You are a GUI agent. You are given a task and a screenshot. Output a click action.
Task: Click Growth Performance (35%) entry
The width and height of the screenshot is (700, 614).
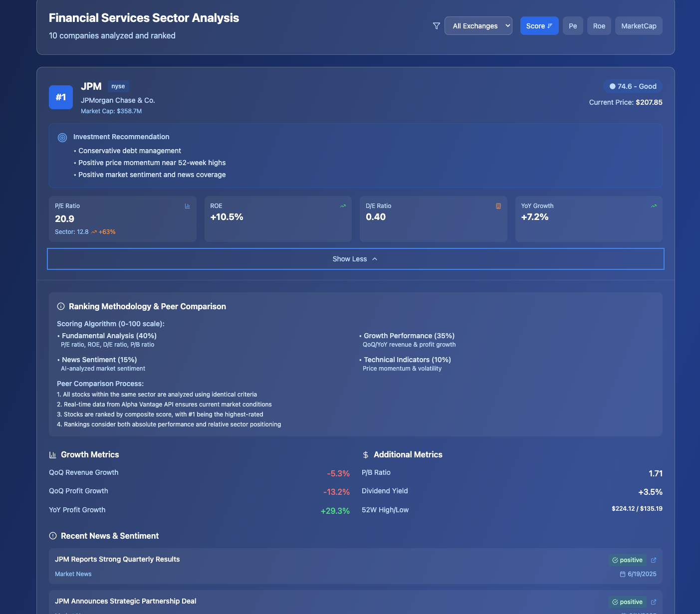pos(409,336)
